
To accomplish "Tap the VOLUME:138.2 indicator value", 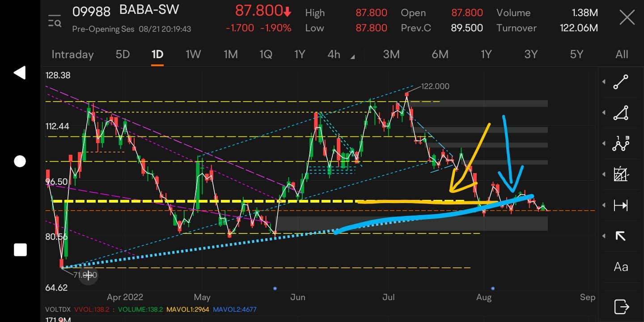I will point(140,309).
